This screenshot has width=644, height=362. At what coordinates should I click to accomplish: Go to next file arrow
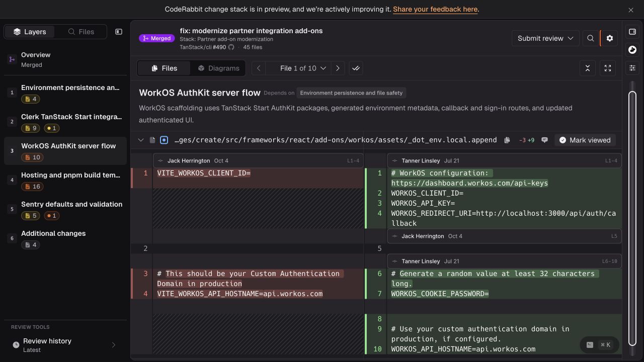[338, 68]
